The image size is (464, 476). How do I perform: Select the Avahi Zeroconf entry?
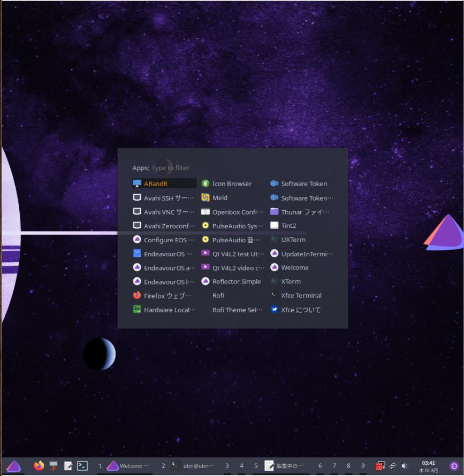tap(164, 226)
